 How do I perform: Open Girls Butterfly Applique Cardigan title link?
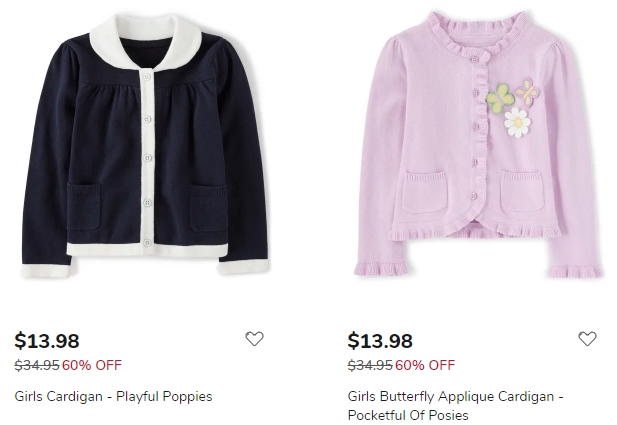click(x=455, y=405)
